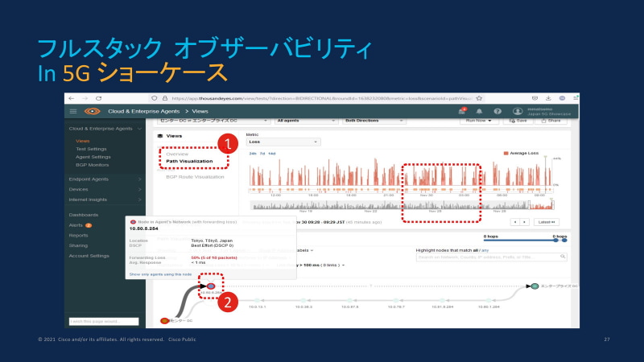Click the search magnifier in highlight field
Viewport: 644px width, 362px height.
(x=563, y=257)
